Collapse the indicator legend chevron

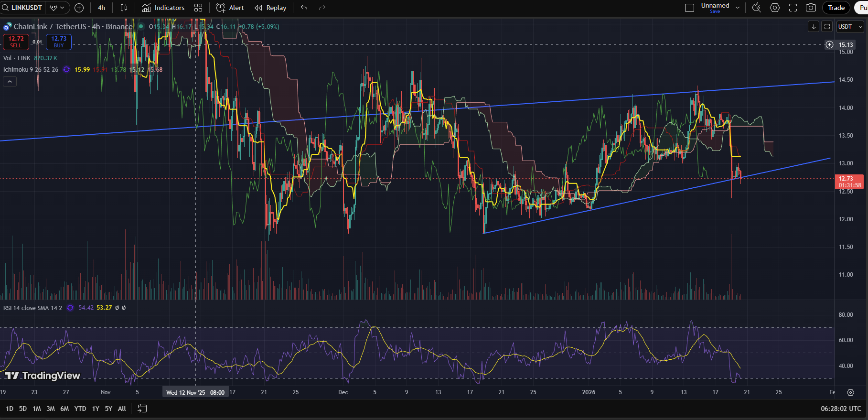pyautogui.click(x=10, y=82)
